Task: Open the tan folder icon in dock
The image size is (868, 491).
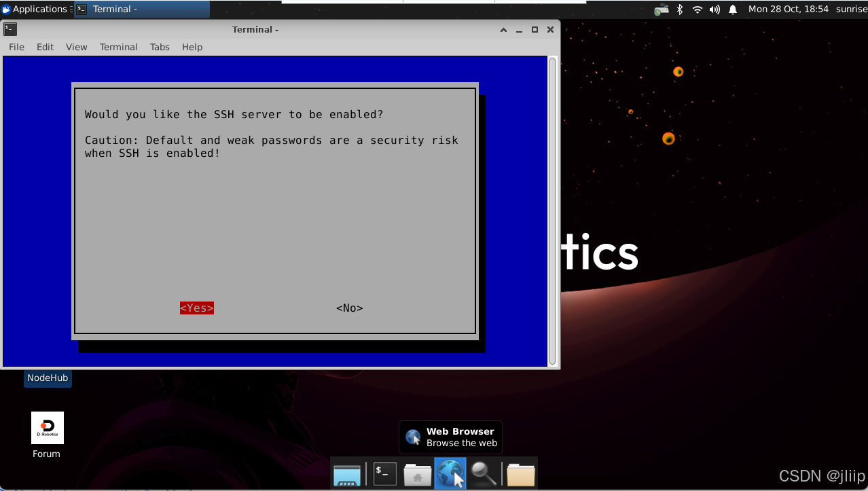Action: pos(521,474)
